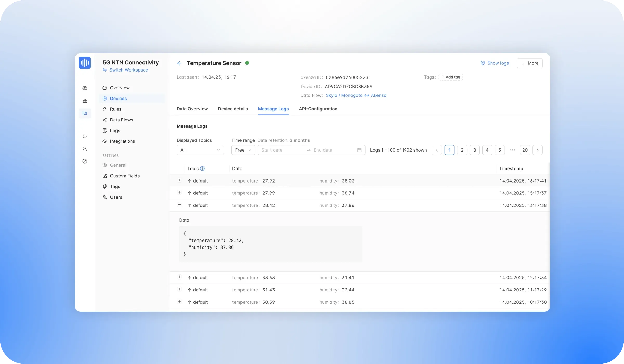Click the Integrations cloud icon

point(105,141)
